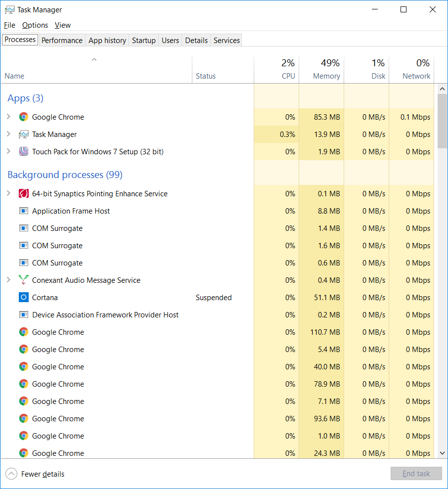Click the Conexant Audio Message Service icon
Screen dimensions: 448x489
(23, 280)
